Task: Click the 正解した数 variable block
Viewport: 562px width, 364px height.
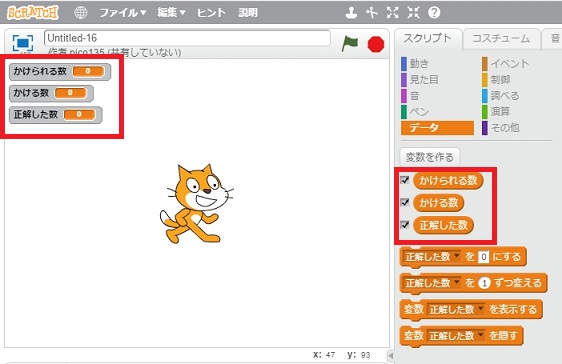Action: click(443, 225)
